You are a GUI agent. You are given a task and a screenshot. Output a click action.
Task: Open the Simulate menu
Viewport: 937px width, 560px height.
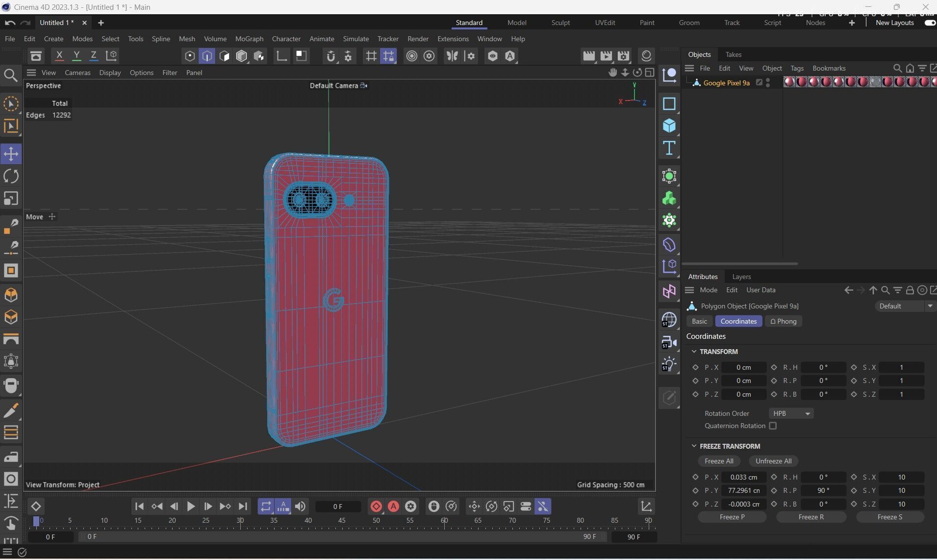[x=355, y=39]
